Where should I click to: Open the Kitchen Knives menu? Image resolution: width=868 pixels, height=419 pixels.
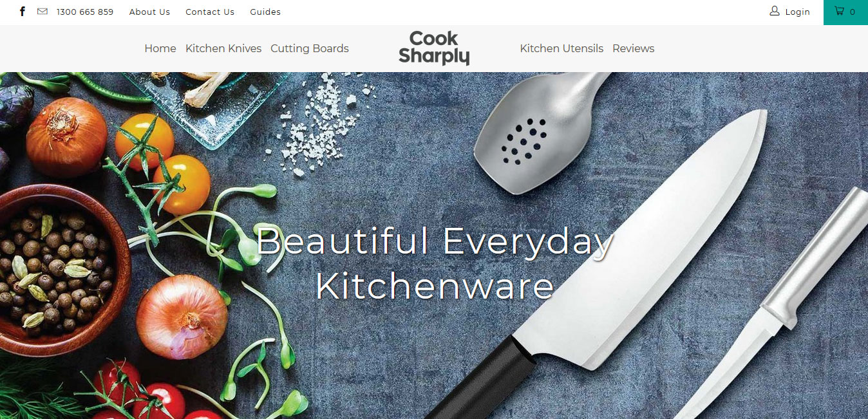pyautogui.click(x=223, y=48)
